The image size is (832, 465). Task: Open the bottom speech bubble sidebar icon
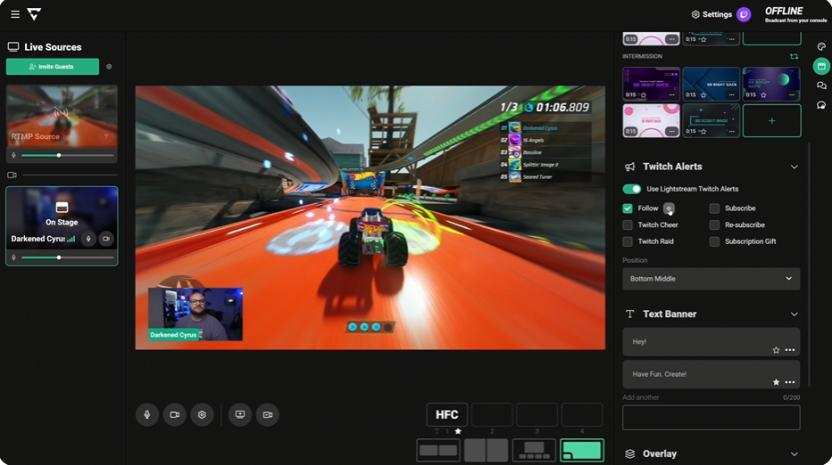[821, 105]
